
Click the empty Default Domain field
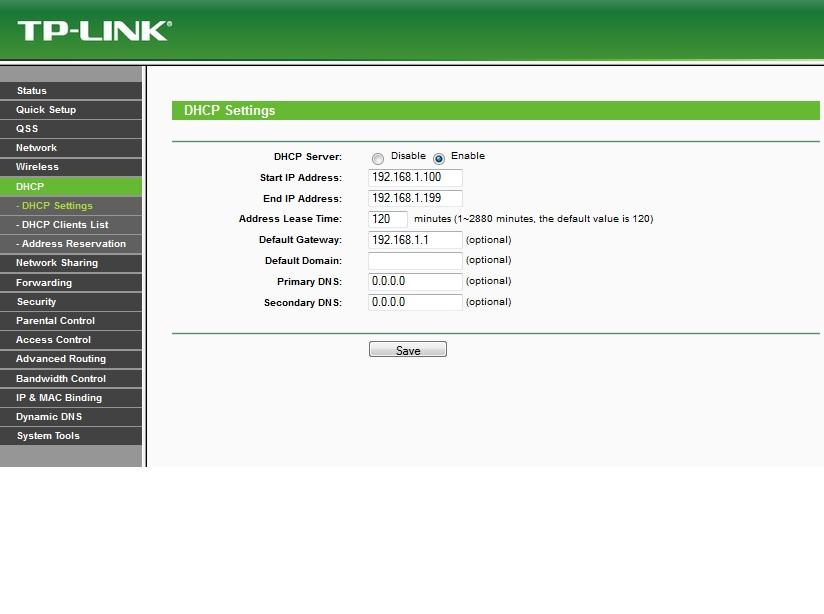point(415,261)
